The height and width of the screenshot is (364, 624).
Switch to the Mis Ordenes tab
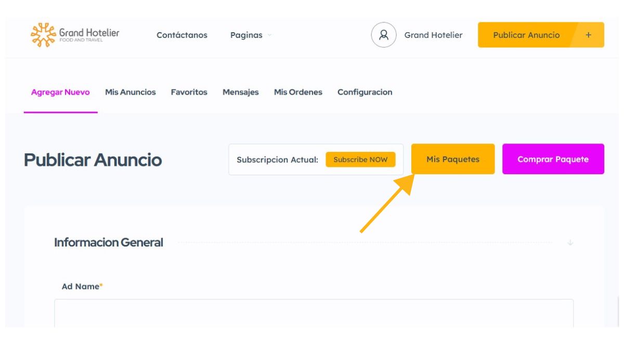point(298,92)
